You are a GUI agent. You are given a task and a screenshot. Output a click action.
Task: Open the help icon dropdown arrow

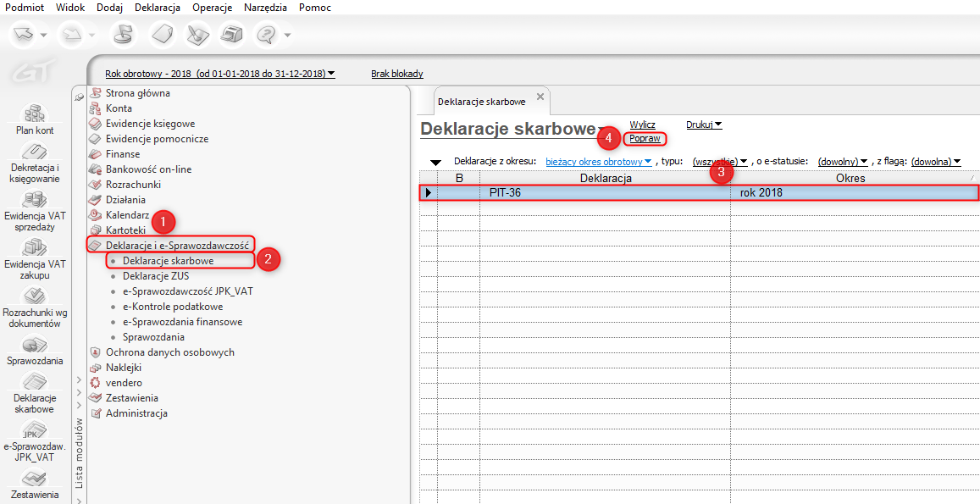pyautogui.click(x=287, y=36)
